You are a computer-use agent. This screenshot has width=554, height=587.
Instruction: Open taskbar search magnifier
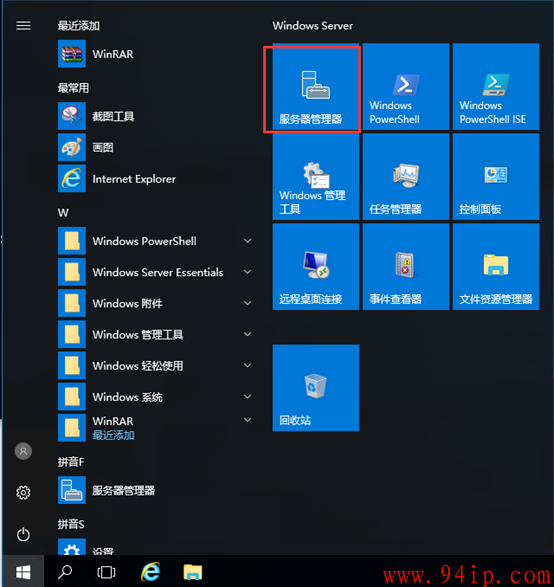(65, 572)
